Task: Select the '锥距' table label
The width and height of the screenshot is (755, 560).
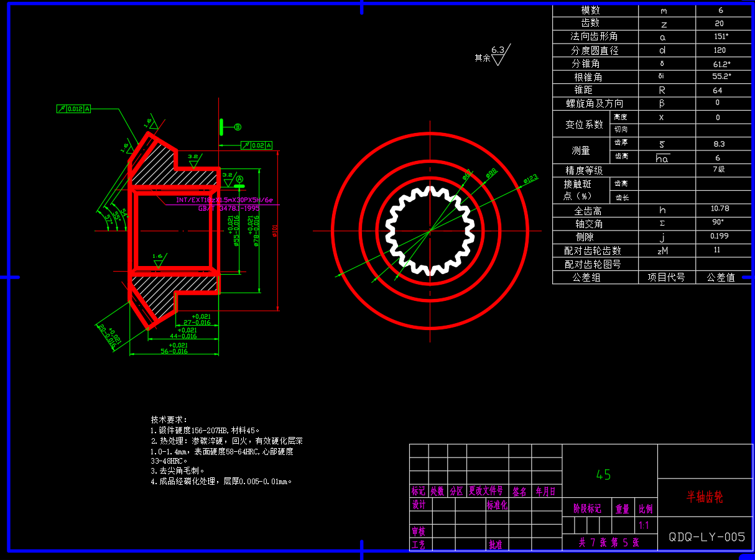Action: (584, 90)
